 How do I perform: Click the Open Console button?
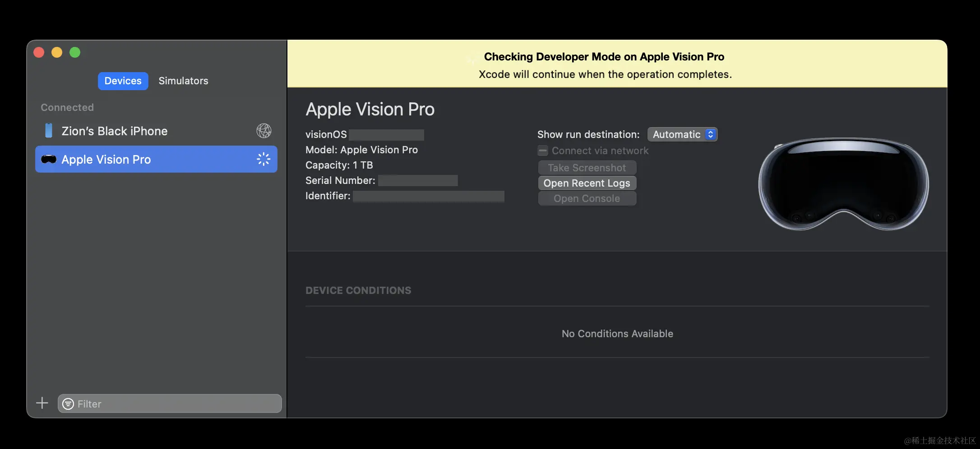click(587, 198)
